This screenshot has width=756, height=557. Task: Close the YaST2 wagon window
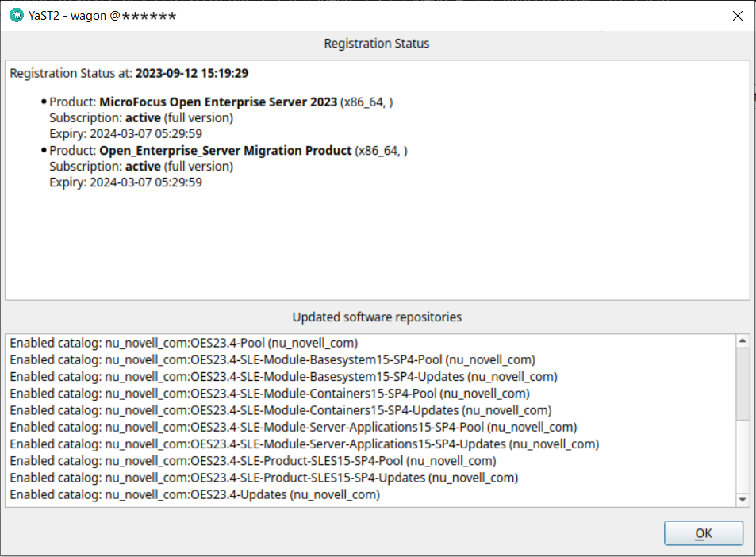[737, 16]
